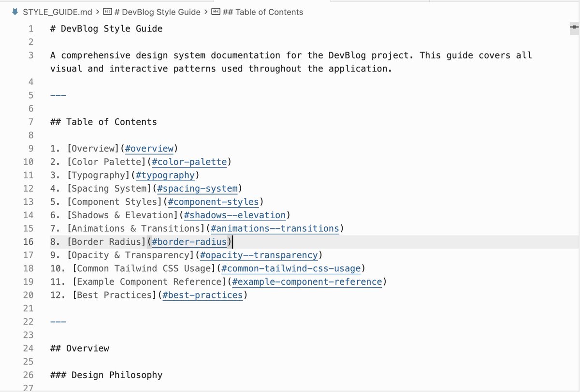Click the scrollbar marker at top right
The width and height of the screenshot is (580, 392).
574,28
